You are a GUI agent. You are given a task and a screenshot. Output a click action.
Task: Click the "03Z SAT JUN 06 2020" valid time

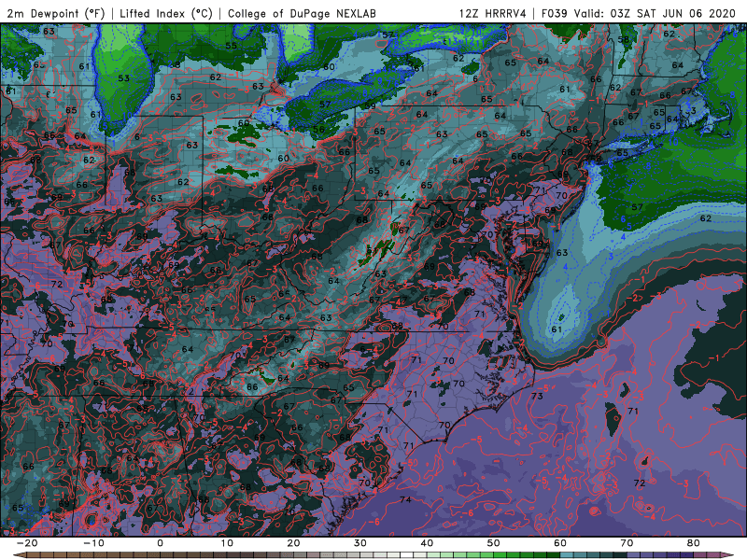[x=672, y=13]
